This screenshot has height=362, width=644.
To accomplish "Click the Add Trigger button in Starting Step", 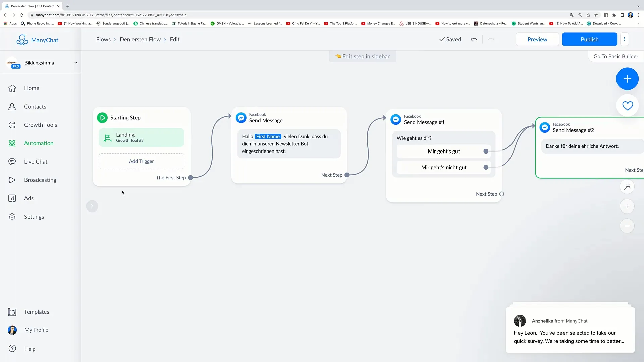I will [142, 161].
